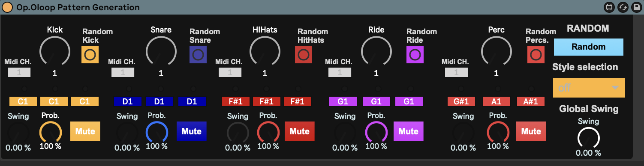Click the A#1 note box in Perc
644x166 pixels.
pos(531,101)
